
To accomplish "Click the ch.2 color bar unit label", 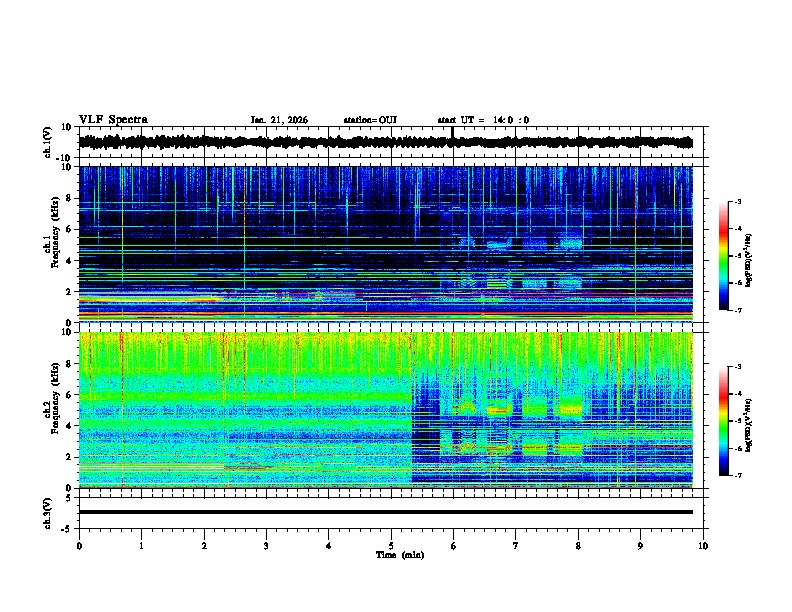I will point(749,425).
